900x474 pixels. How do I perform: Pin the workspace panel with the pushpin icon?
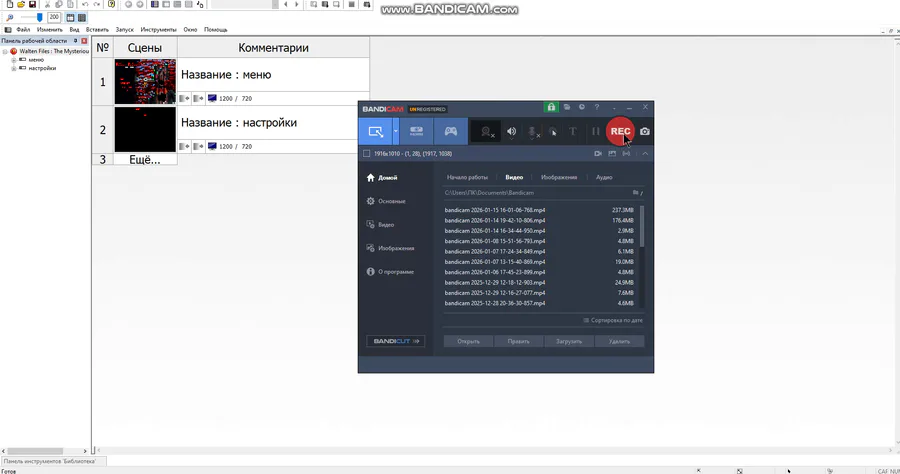pos(76,41)
